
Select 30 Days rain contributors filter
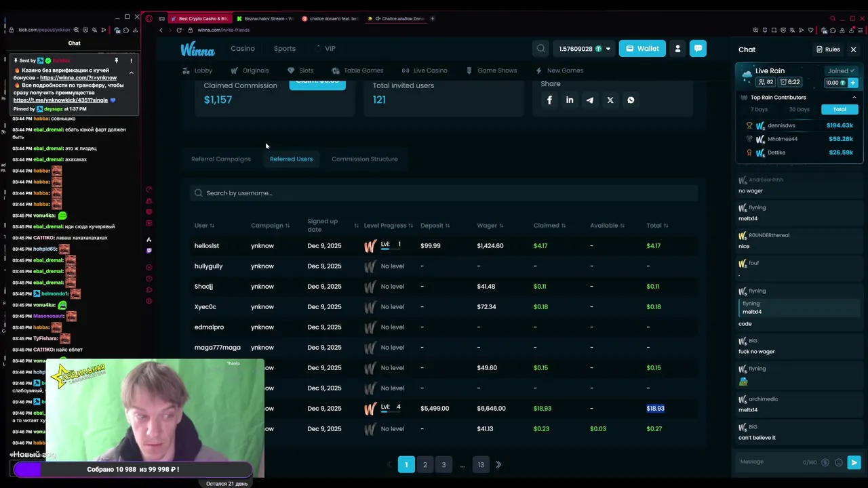tap(799, 109)
